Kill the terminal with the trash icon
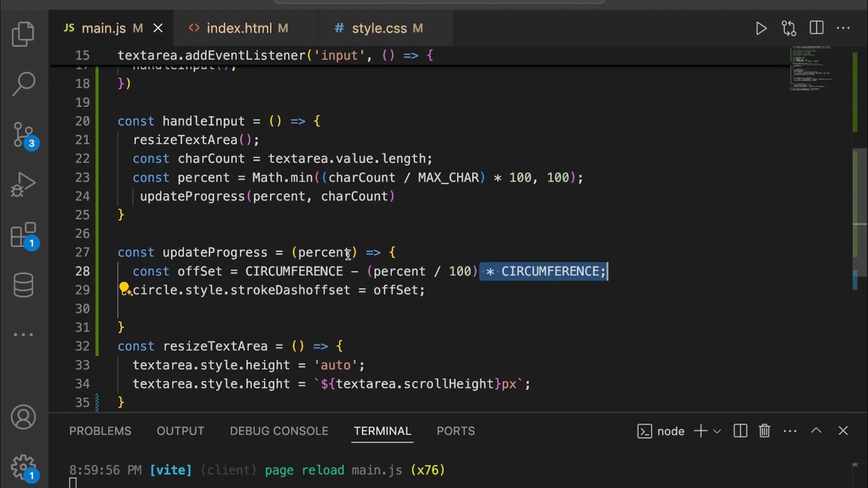This screenshot has height=488, width=868. tap(764, 431)
